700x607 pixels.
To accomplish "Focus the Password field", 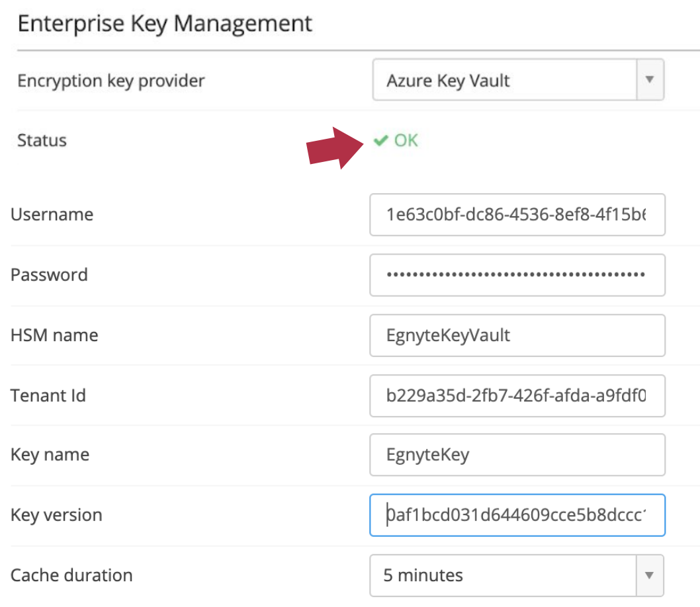I will tap(517, 274).
